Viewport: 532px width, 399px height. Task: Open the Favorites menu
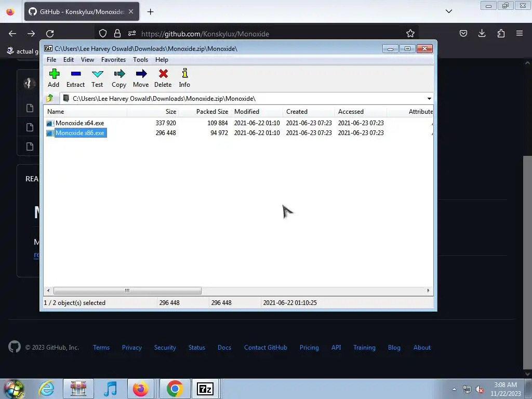(114, 60)
